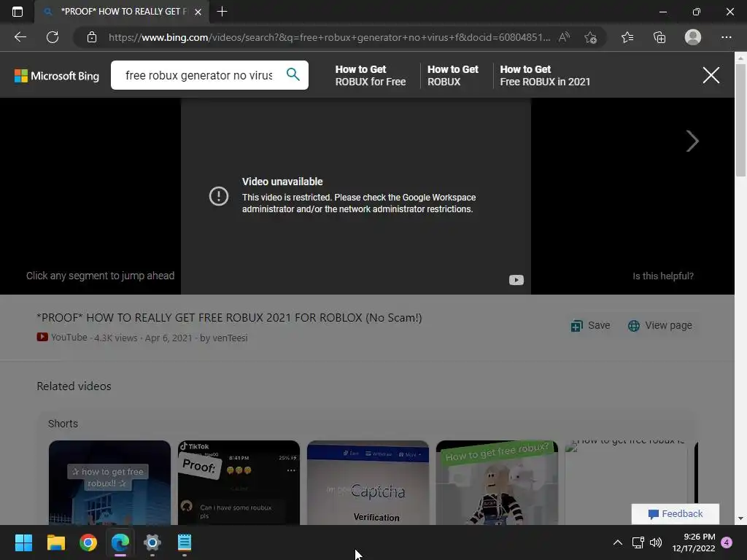Open Settings gear on the taskbar
This screenshot has width=747, height=560.
pyautogui.click(x=152, y=542)
